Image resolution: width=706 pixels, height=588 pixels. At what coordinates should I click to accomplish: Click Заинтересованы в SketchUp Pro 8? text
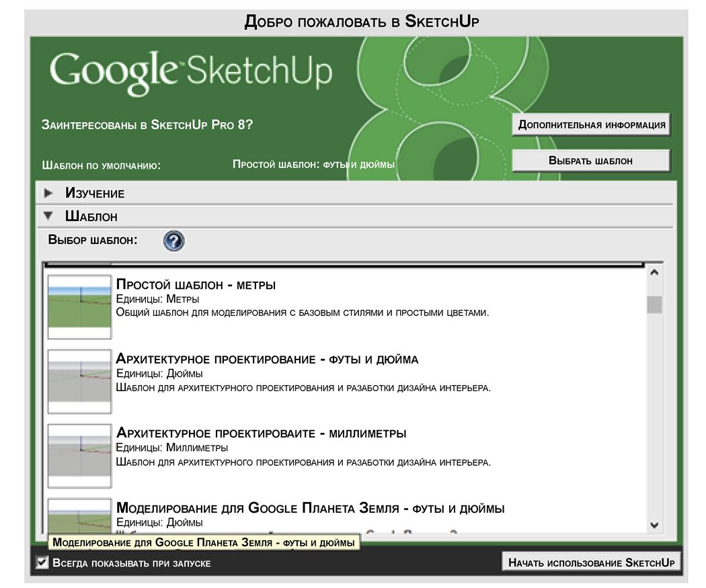pos(147,124)
